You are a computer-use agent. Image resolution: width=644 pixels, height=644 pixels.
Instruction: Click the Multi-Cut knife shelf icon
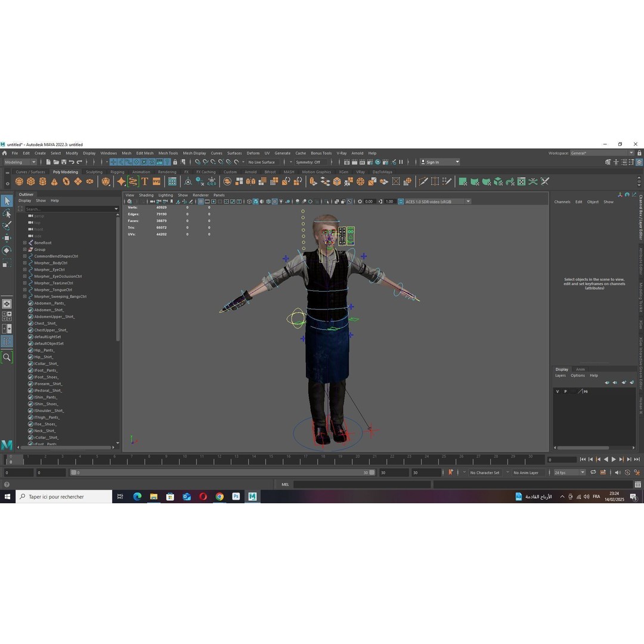pyautogui.click(x=423, y=181)
